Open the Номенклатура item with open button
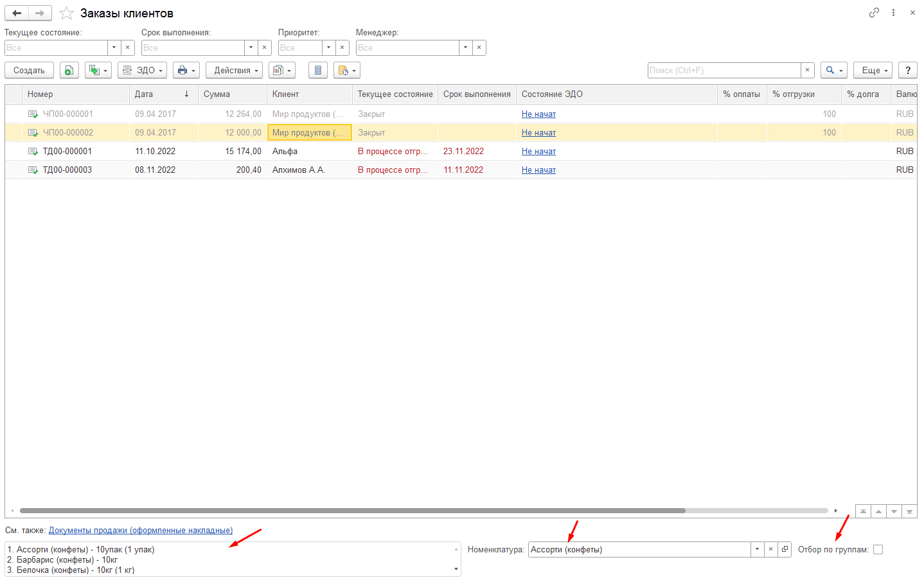Viewport: 924px width, 580px height. tap(785, 549)
